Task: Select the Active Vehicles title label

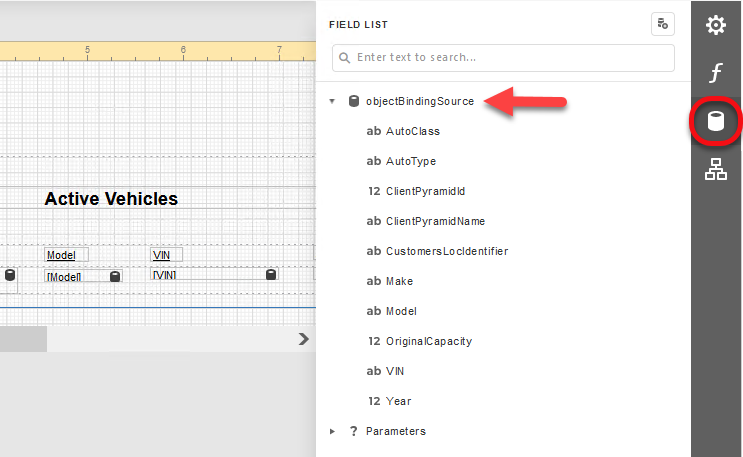Action: [x=111, y=199]
